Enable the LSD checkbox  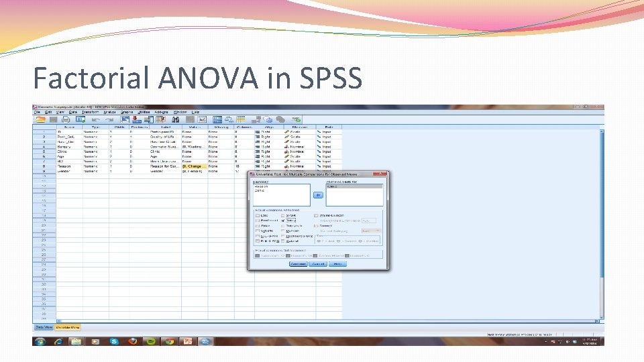(258, 215)
